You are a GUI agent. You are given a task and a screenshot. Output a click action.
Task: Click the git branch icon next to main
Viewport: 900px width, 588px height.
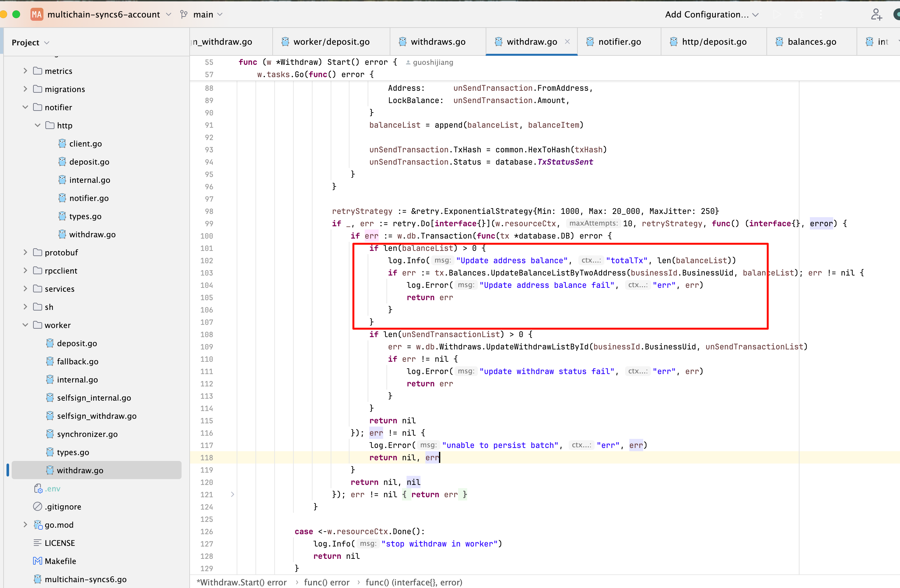(x=184, y=14)
